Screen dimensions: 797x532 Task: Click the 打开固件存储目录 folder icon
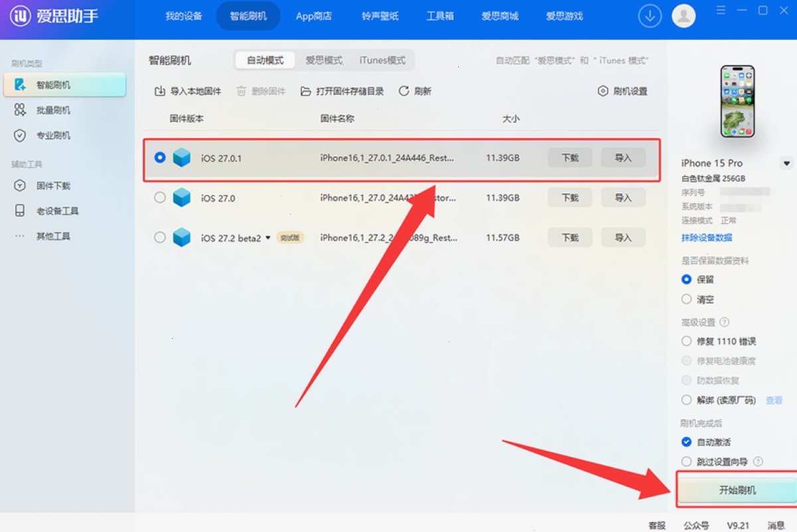(x=306, y=91)
